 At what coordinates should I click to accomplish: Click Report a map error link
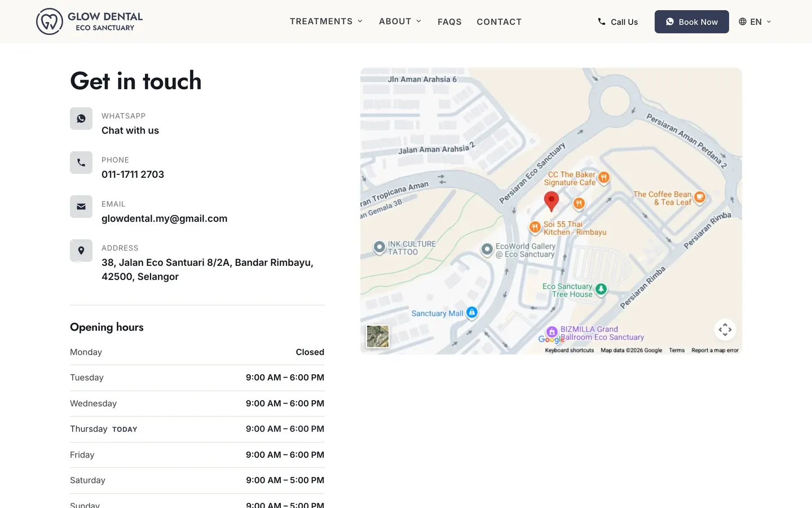715,351
